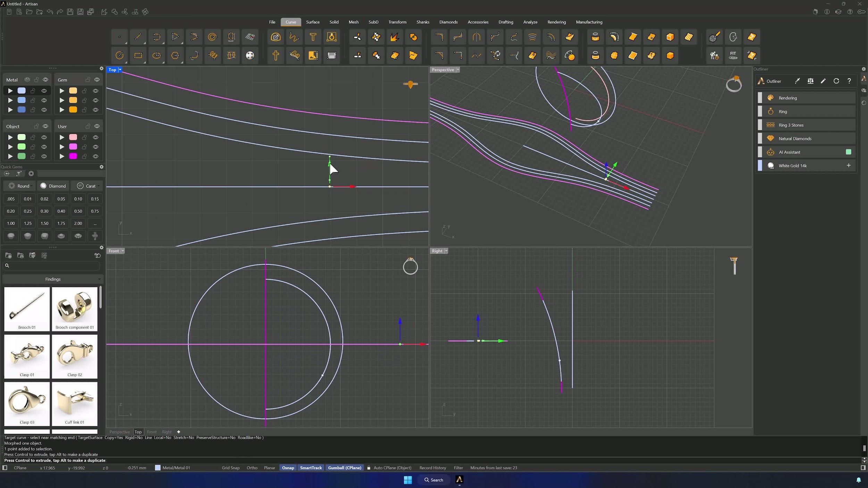Open the Diamonds menu tab
Screen dimensions: 868x488
point(448,22)
